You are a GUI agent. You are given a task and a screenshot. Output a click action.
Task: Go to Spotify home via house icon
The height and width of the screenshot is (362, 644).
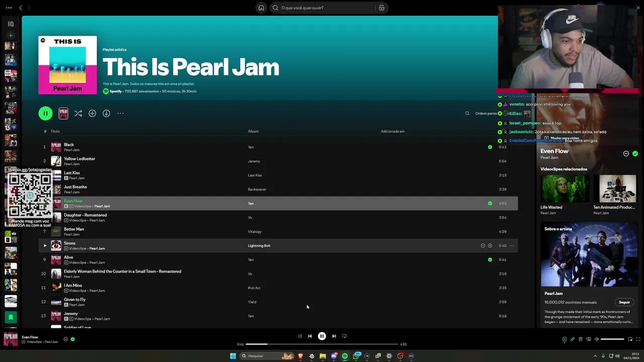coord(261,8)
